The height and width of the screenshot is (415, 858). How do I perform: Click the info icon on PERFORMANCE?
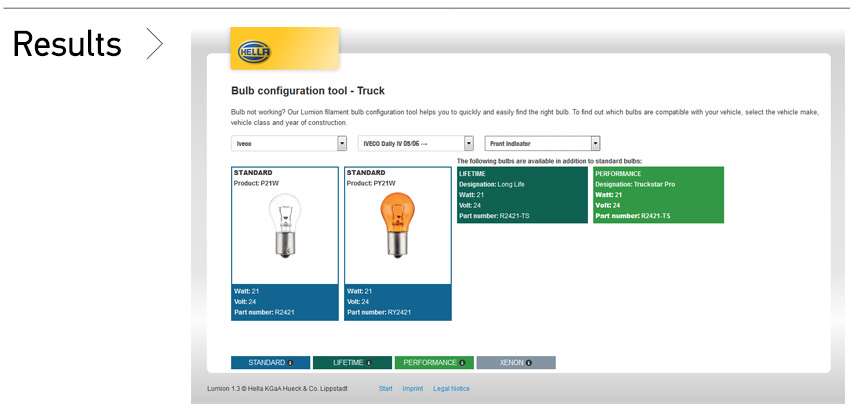462,363
